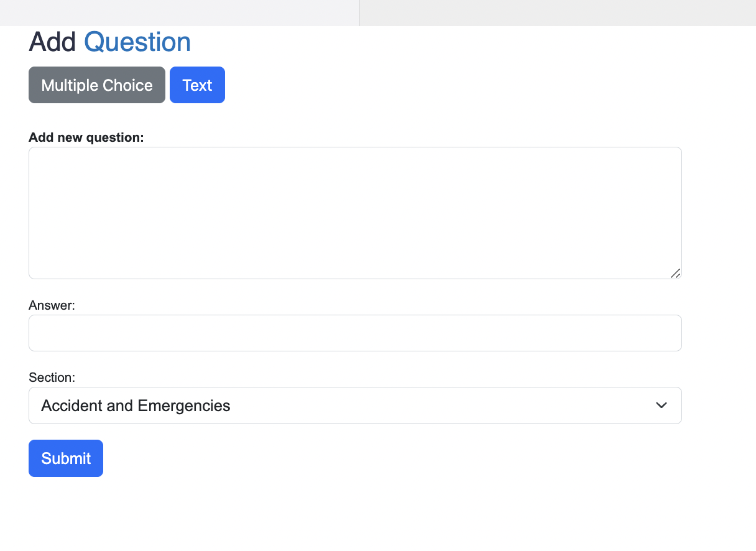
Task: Click the blue 'Question' heading word
Action: click(137, 42)
